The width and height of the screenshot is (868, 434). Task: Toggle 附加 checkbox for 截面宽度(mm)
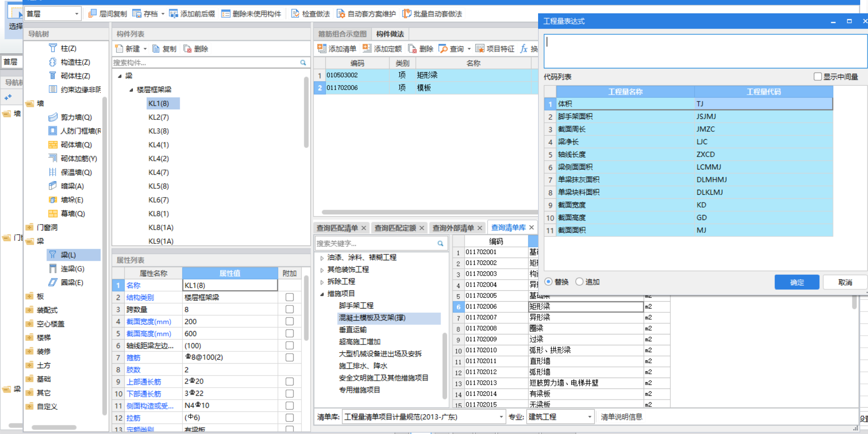[x=289, y=321]
